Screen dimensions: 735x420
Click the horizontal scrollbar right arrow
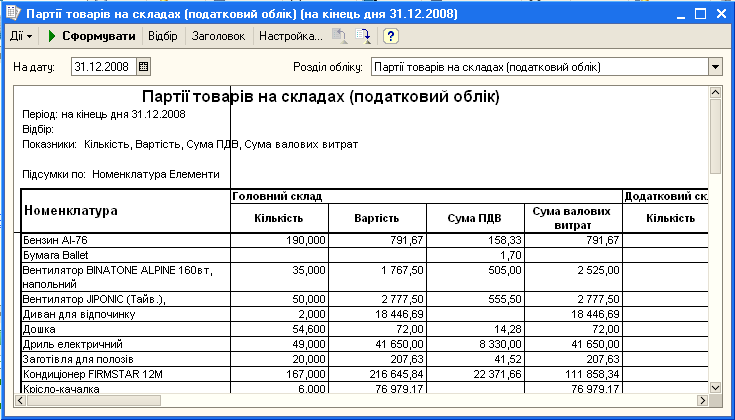pos(702,400)
